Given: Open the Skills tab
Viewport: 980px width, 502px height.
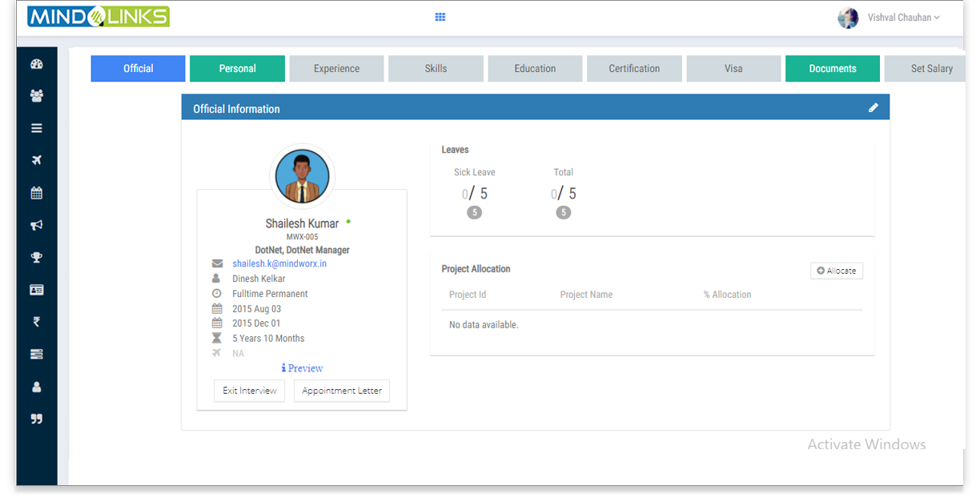Looking at the screenshot, I should [x=436, y=68].
